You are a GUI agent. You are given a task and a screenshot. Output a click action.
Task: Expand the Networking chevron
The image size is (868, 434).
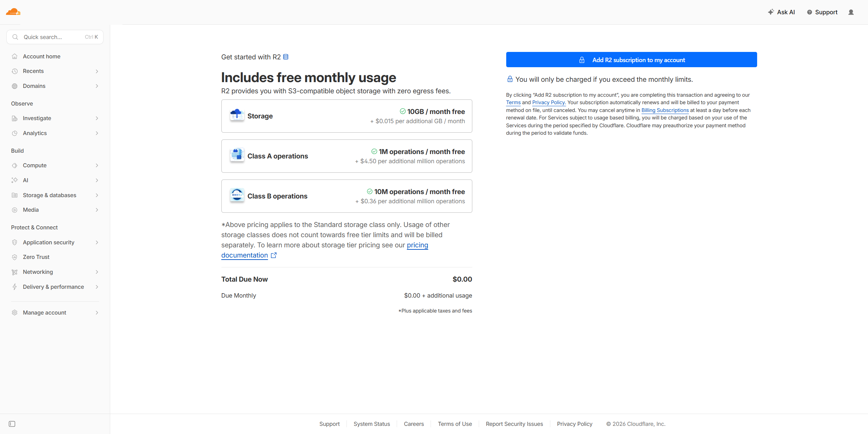[97, 272]
